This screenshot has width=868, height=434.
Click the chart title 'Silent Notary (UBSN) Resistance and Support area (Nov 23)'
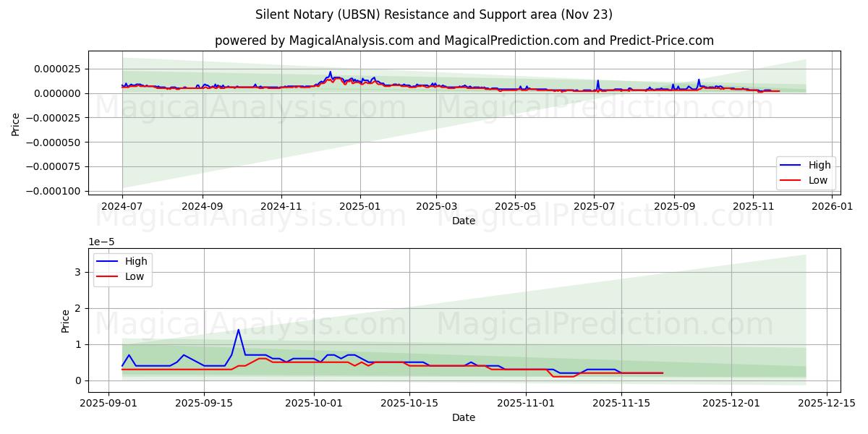click(x=434, y=14)
